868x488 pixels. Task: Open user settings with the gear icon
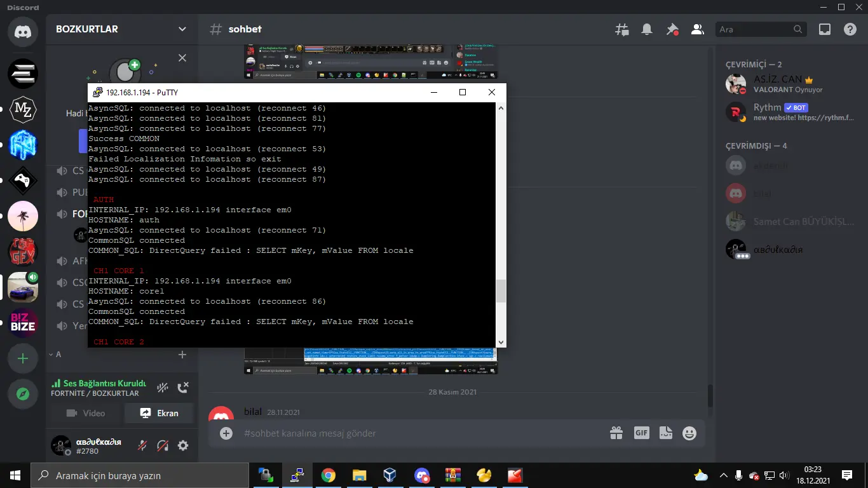(x=183, y=445)
